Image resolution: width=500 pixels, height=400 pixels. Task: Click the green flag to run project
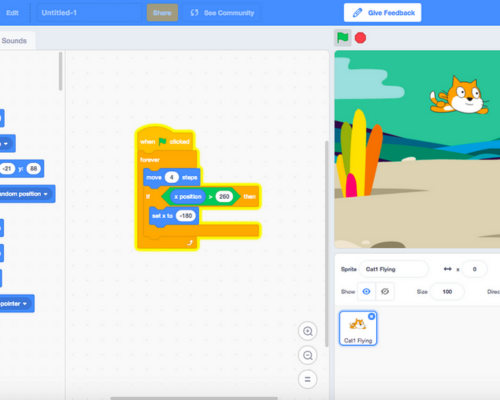click(342, 38)
